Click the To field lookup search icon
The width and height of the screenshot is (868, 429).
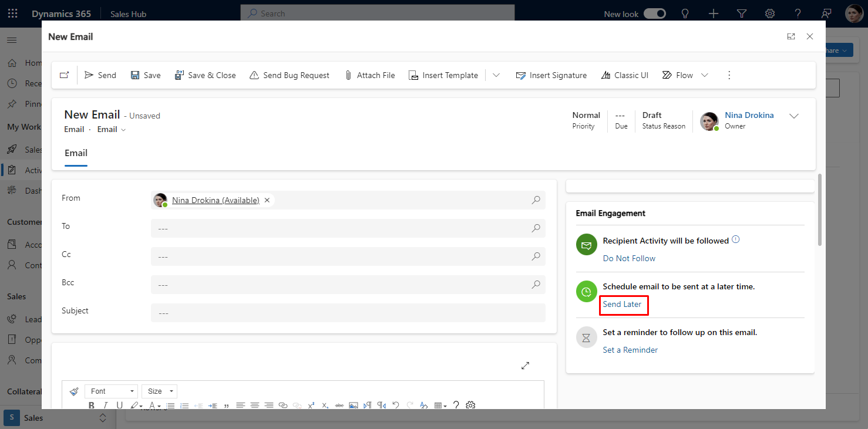(536, 228)
